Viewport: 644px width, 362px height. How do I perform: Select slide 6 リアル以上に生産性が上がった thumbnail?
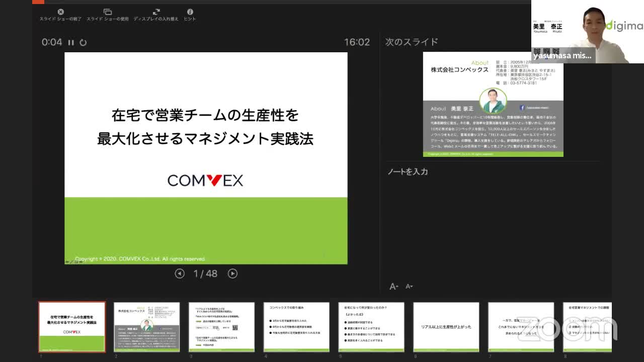pos(446,327)
